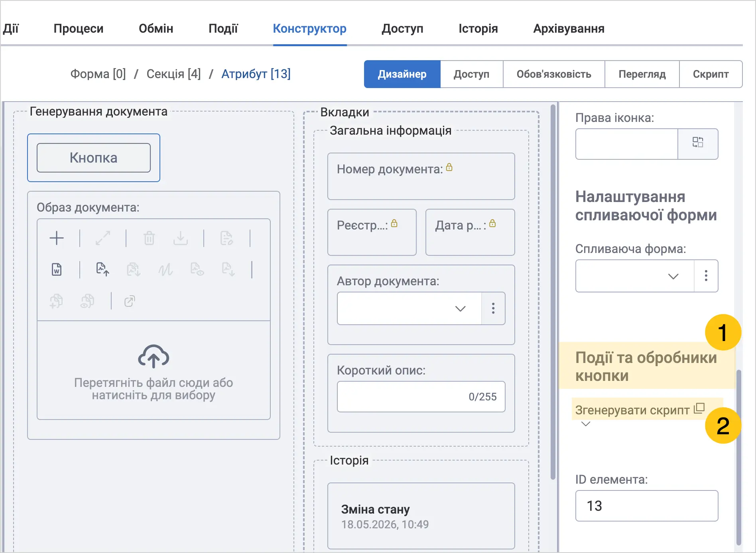Click the open external link icon

130,301
